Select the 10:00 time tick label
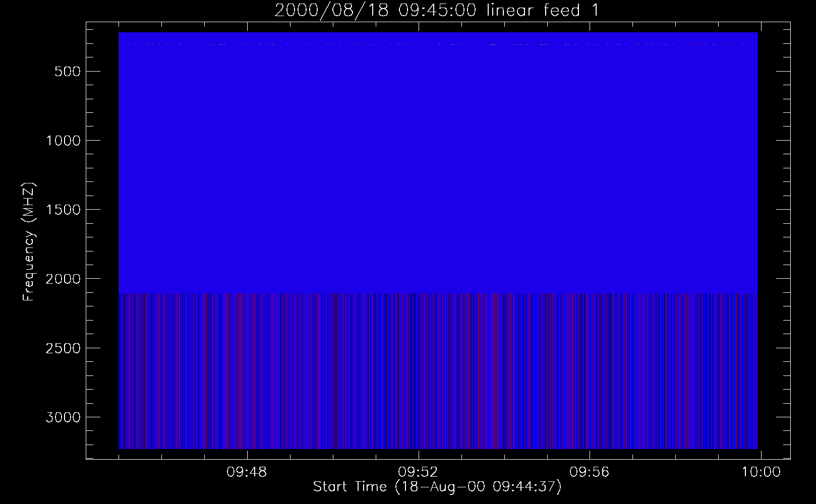 point(761,472)
